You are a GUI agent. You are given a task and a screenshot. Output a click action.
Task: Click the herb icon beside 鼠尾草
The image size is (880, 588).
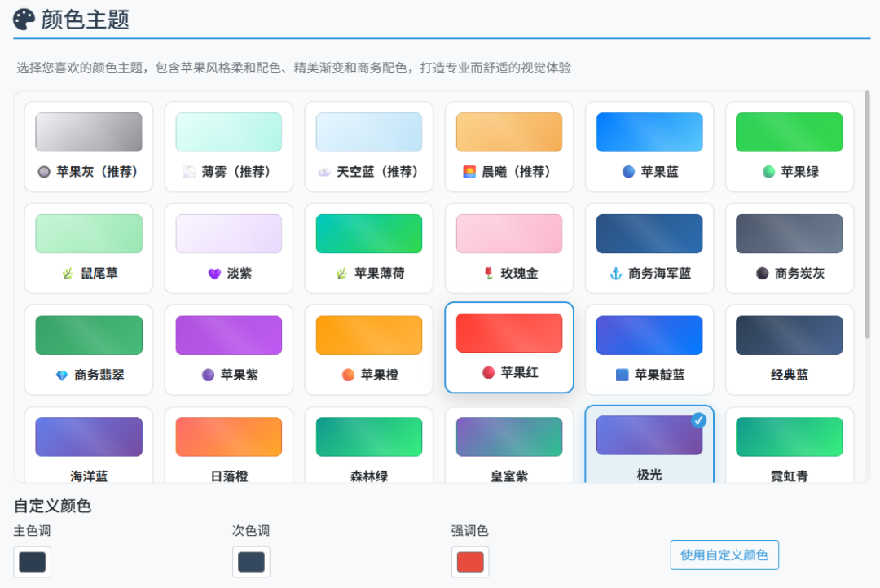tap(68, 274)
